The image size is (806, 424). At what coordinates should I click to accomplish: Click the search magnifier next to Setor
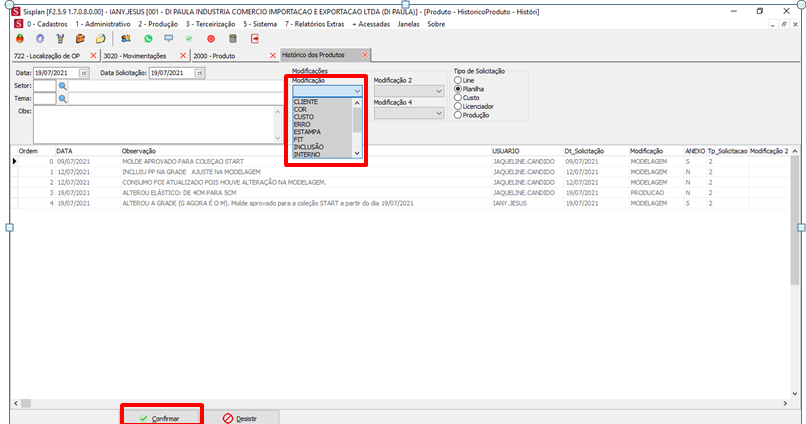(62, 86)
